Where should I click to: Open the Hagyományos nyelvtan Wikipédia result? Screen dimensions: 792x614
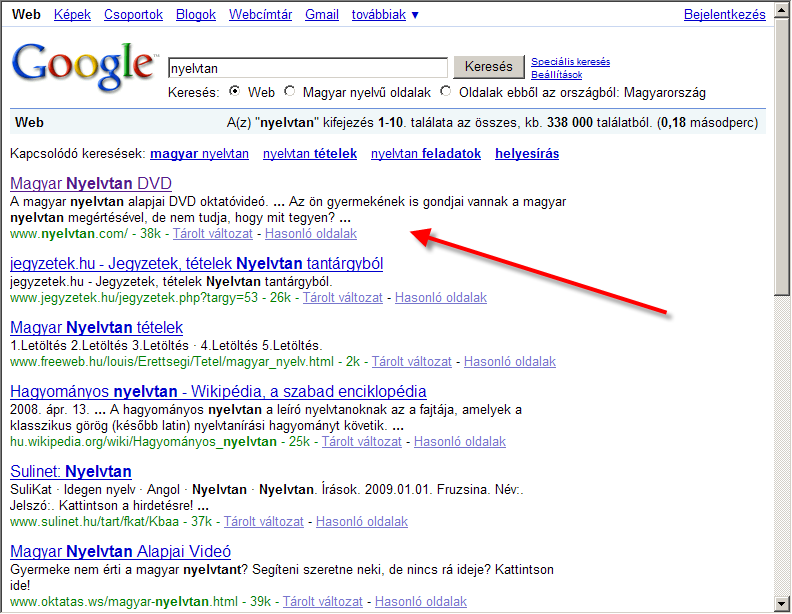click(x=218, y=392)
